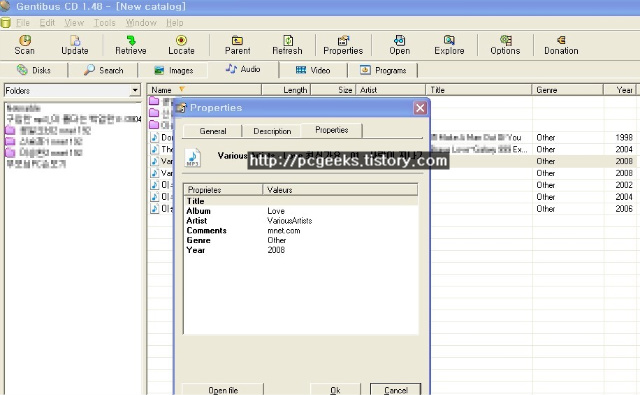
Task: Select the Year row in properties list
Action: (301, 250)
